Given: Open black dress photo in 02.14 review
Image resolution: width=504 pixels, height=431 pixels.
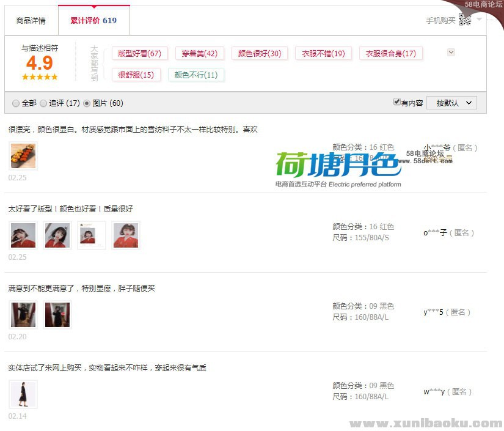Looking at the screenshot, I should [x=23, y=394].
